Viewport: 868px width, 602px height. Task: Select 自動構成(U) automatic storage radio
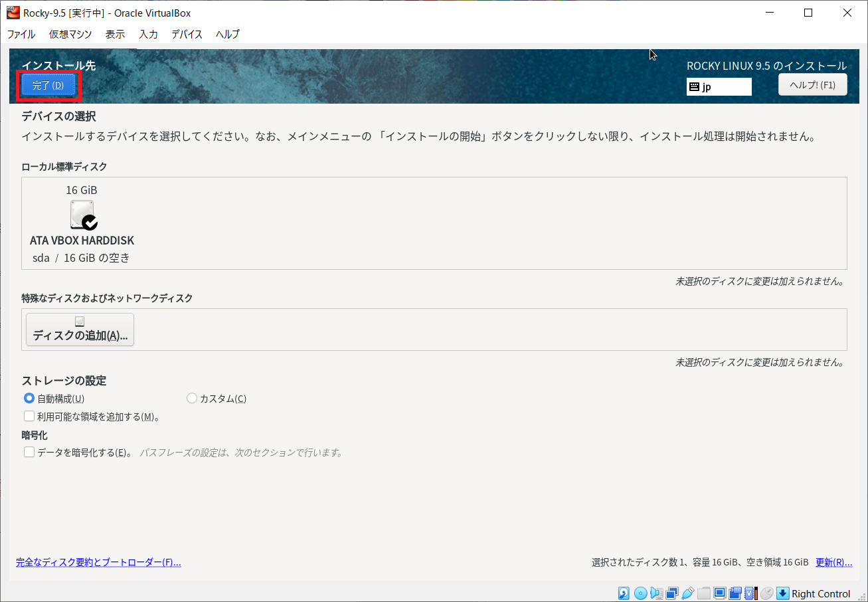(29, 399)
